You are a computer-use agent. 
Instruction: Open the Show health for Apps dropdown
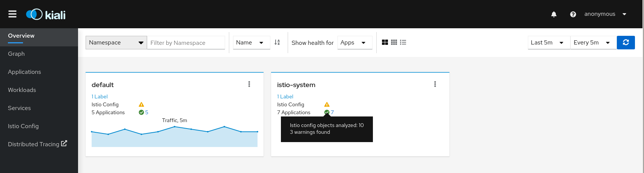coord(355,43)
